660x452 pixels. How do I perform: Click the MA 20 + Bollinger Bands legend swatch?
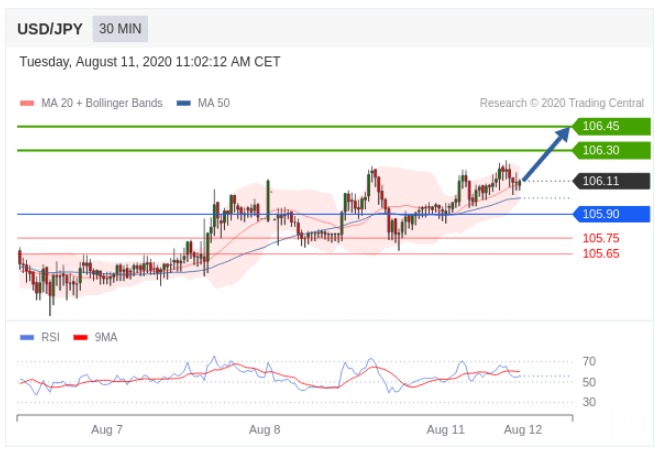[27, 103]
